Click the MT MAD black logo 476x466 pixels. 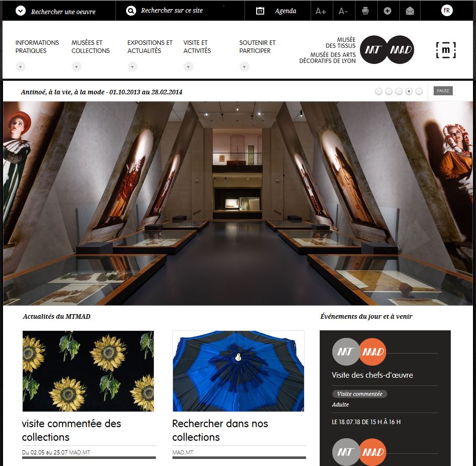(x=387, y=49)
